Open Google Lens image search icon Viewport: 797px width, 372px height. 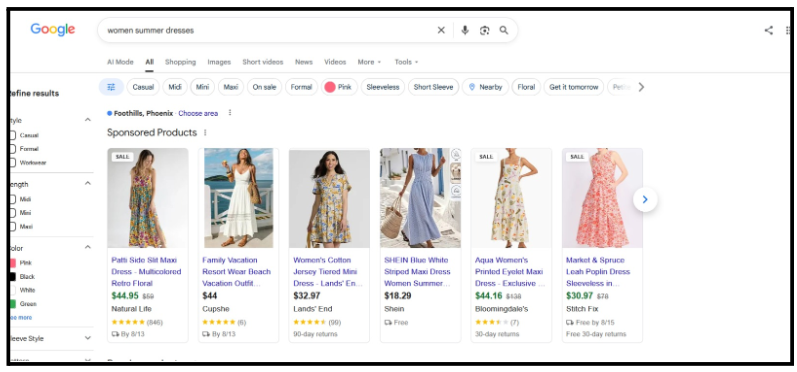484,30
